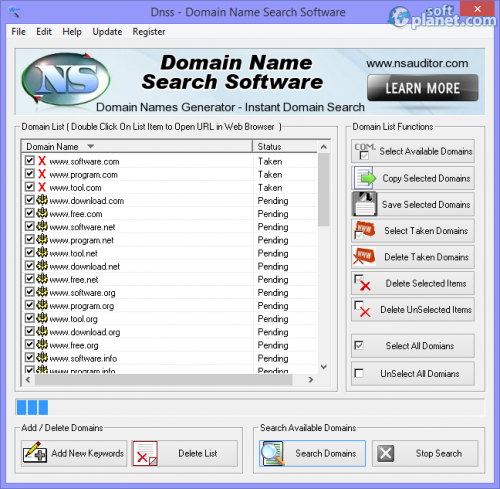Open the Help menu

[72, 32]
